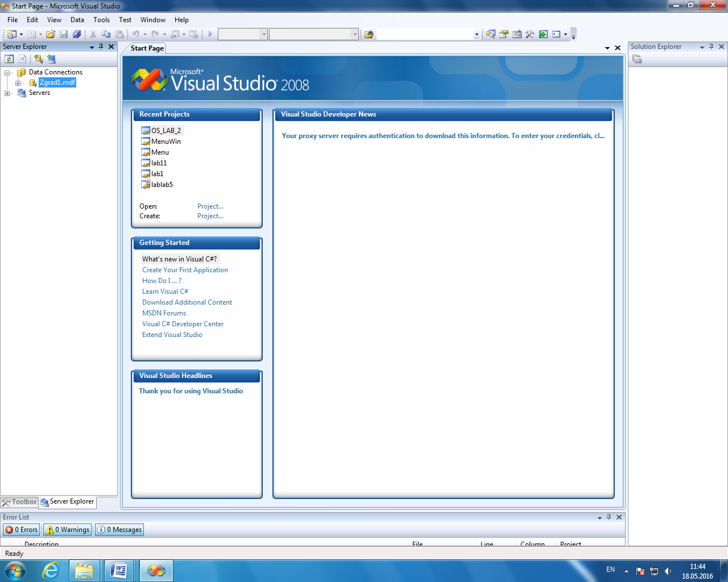Collapse the Data Connections node
Image resolution: width=728 pixels, height=582 pixels.
click(7, 73)
